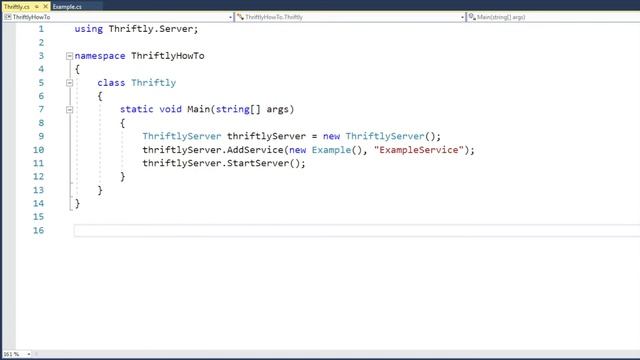The image size is (640, 360).
Task: Click "StartServer" on line 11
Action: [x=258, y=163]
